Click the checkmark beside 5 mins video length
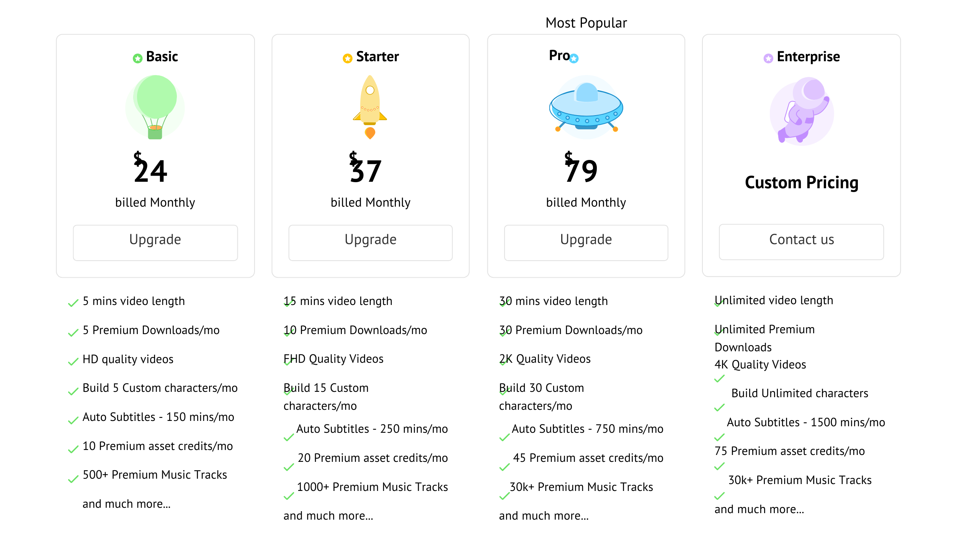The width and height of the screenshot is (980, 551). (x=73, y=303)
